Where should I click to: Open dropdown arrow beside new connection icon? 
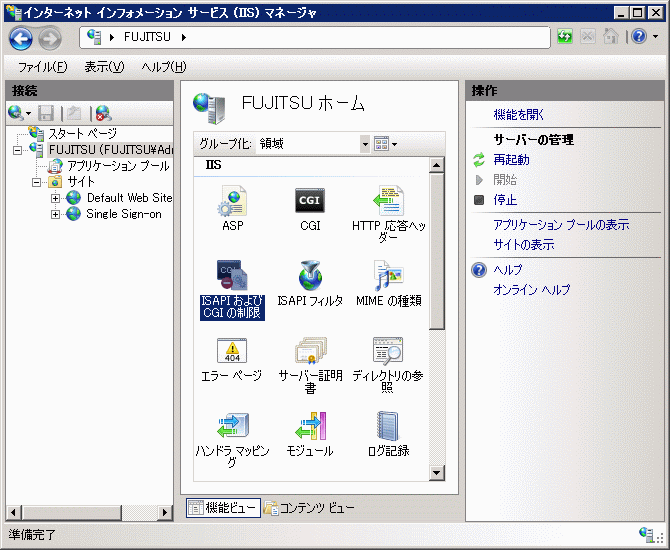pos(29,114)
